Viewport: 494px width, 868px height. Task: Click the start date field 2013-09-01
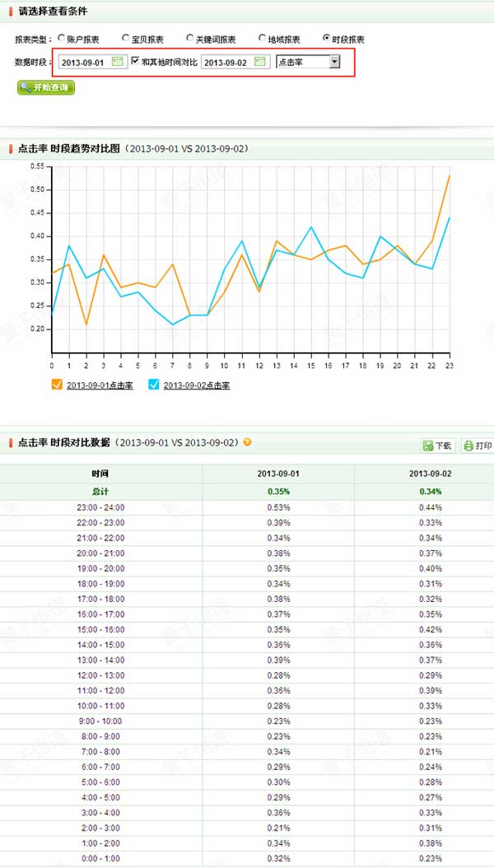pyautogui.click(x=92, y=62)
